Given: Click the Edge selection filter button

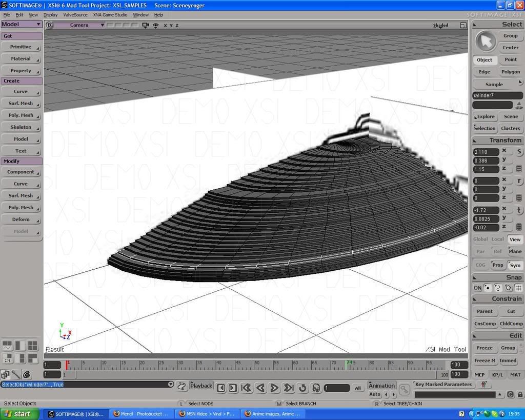Looking at the screenshot, I should coord(484,72).
